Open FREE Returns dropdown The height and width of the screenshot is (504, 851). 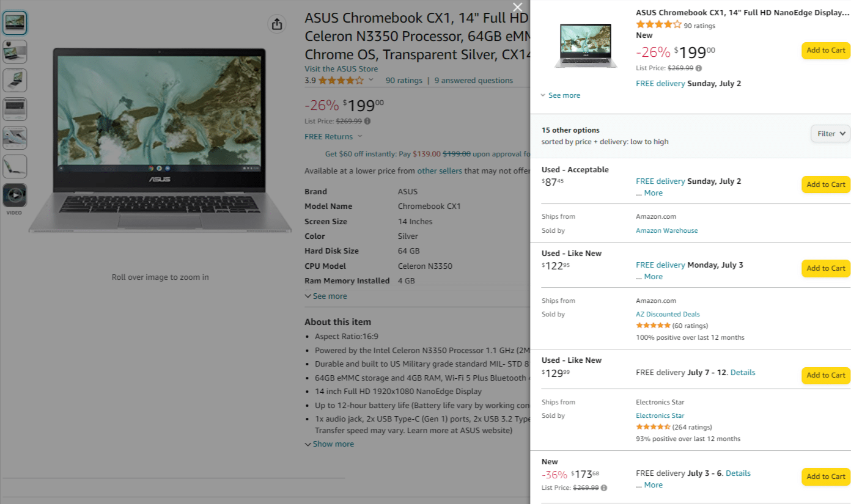click(334, 137)
